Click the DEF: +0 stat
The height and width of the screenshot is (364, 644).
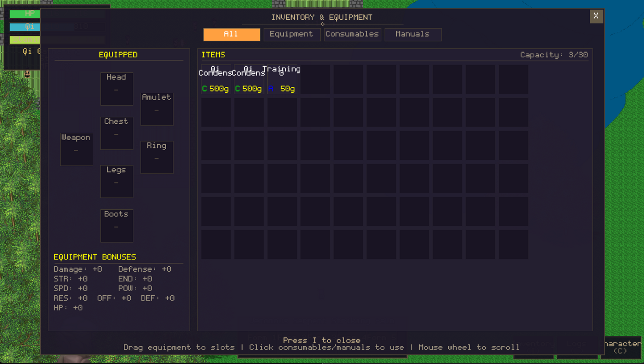(x=157, y=298)
